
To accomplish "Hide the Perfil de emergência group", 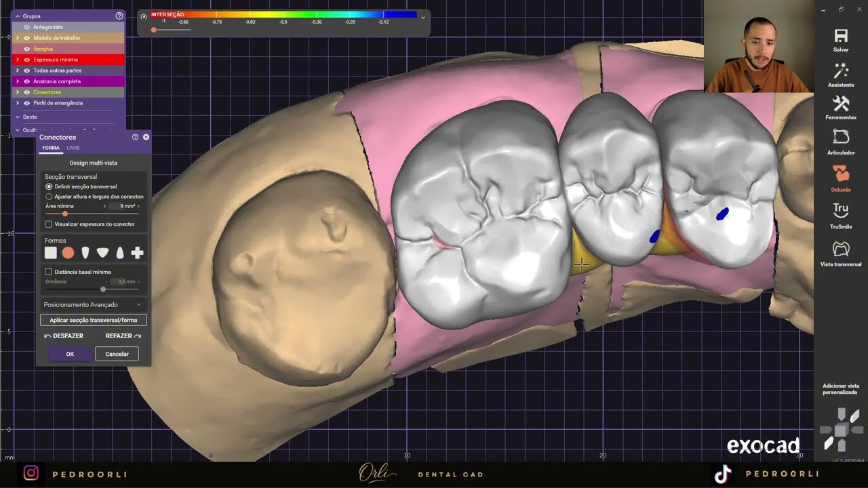I will coord(26,103).
